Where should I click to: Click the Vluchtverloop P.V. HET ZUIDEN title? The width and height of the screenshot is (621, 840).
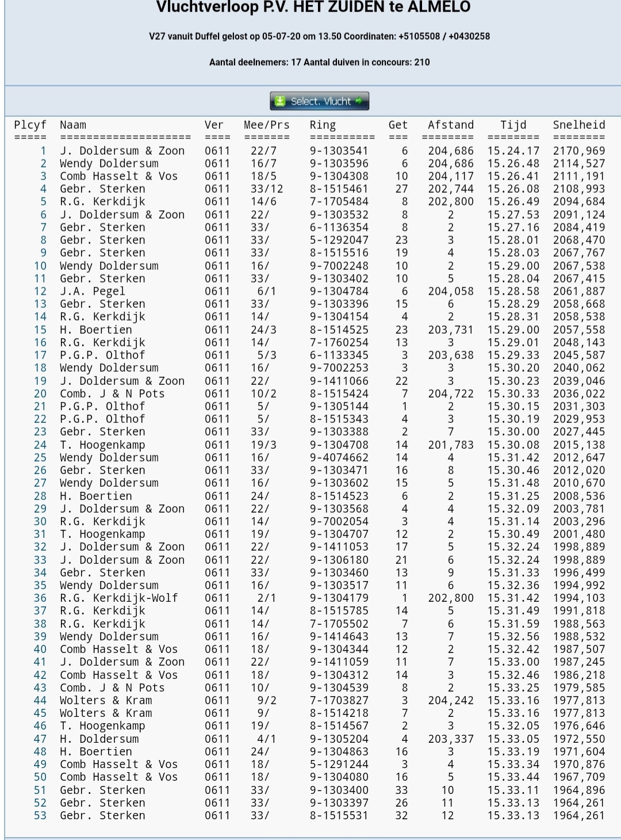click(x=313, y=7)
